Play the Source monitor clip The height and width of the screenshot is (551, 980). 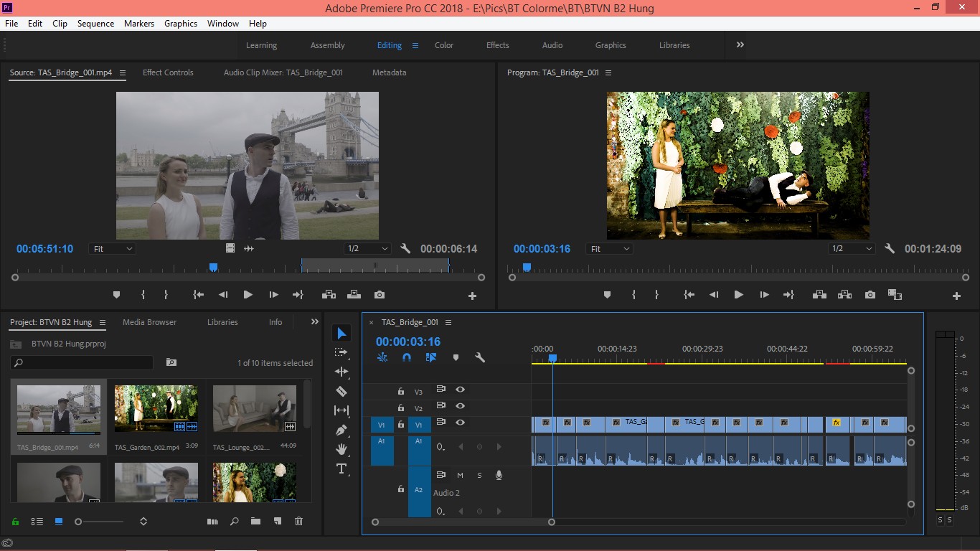[248, 295]
